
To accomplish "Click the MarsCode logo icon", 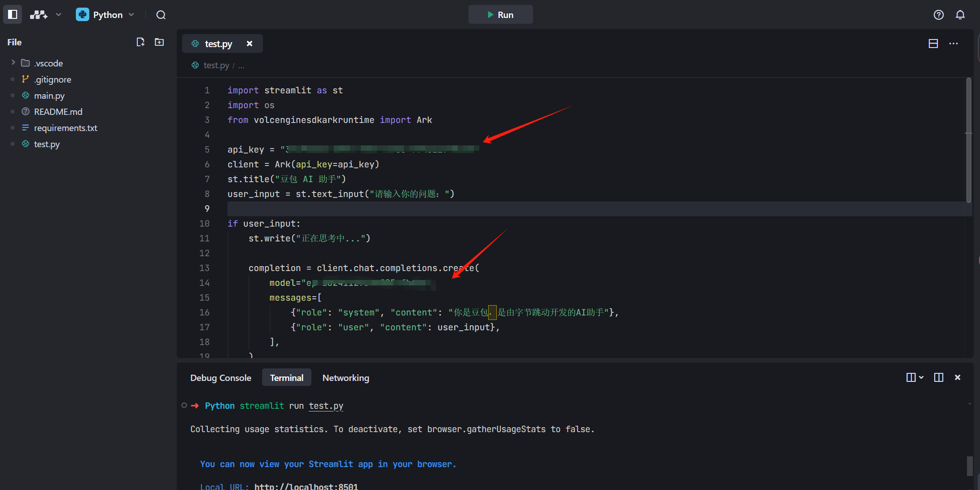I will pyautogui.click(x=39, y=14).
